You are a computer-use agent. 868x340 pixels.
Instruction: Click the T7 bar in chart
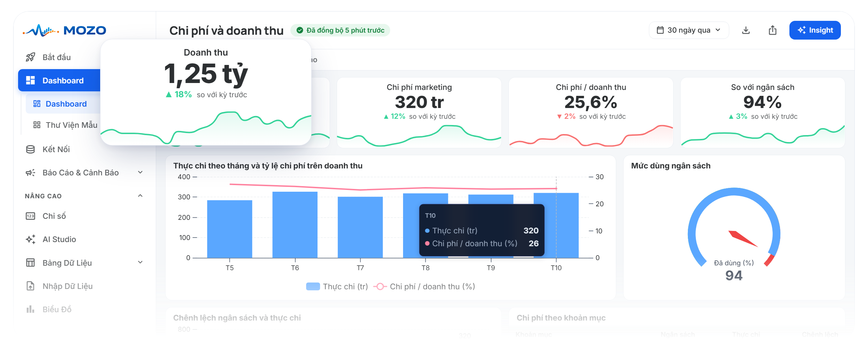click(x=360, y=227)
